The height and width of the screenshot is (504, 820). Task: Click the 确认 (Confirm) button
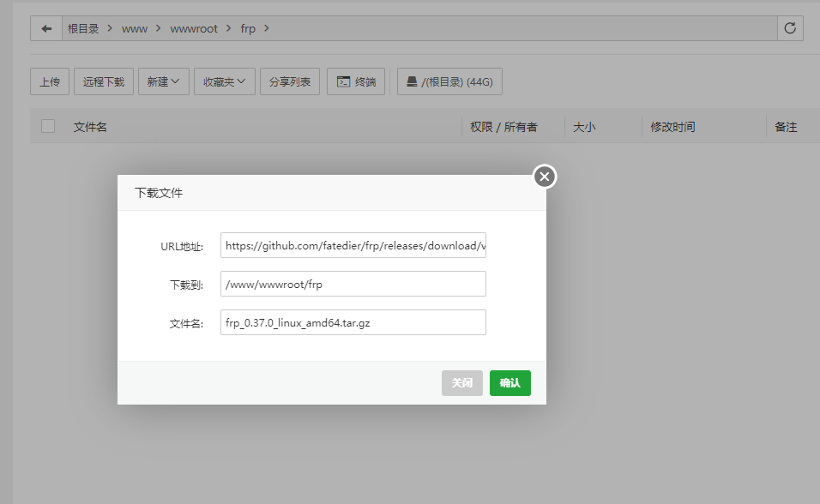coord(509,383)
